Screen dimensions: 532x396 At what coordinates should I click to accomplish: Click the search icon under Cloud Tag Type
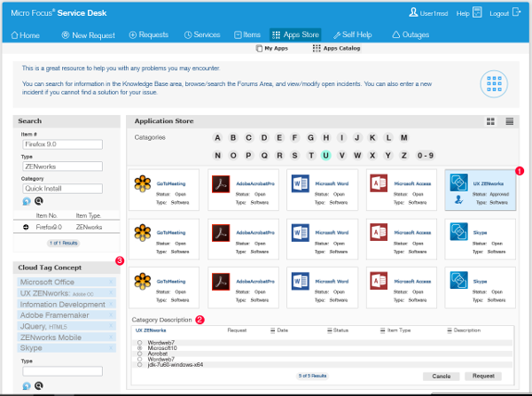[x=39, y=386]
